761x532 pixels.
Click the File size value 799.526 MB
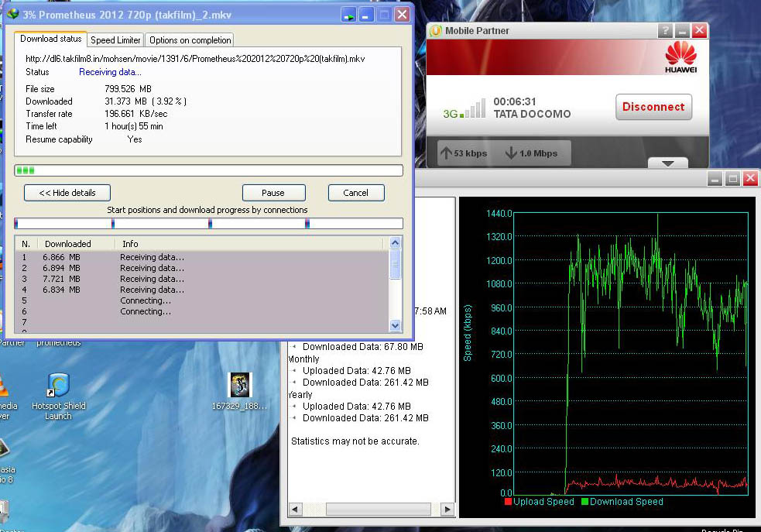tap(129, 89)
